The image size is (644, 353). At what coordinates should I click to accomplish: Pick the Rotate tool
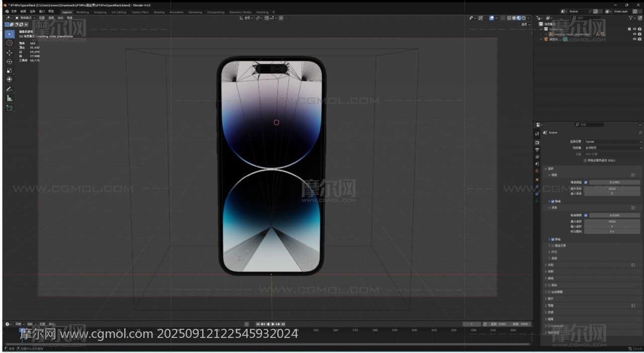coord(10,61)
